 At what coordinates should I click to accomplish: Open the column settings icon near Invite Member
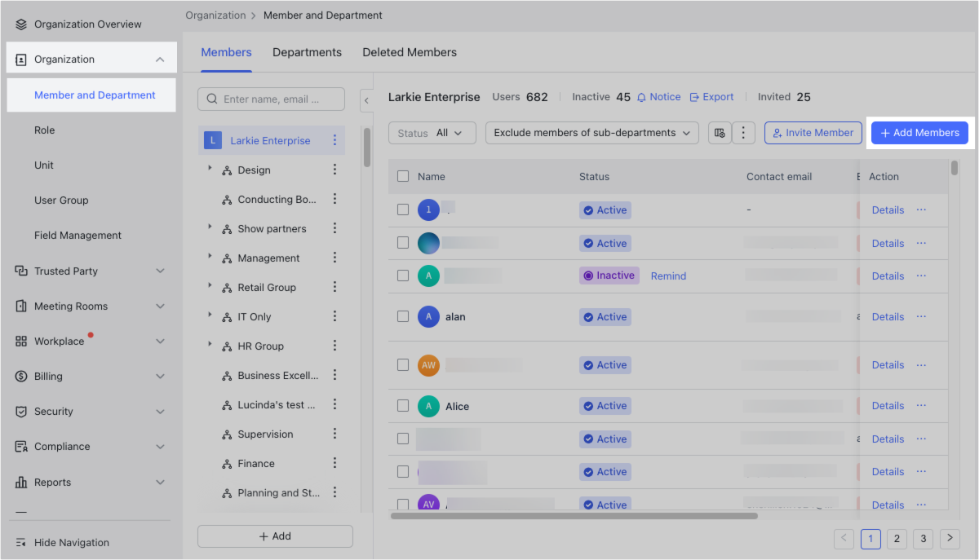720,132
